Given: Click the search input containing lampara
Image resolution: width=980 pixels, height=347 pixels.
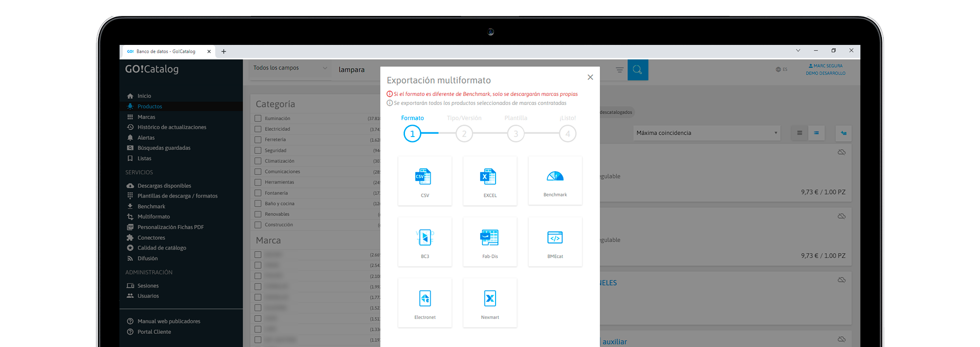Looking at the screenshot, I should click(357, 70).
